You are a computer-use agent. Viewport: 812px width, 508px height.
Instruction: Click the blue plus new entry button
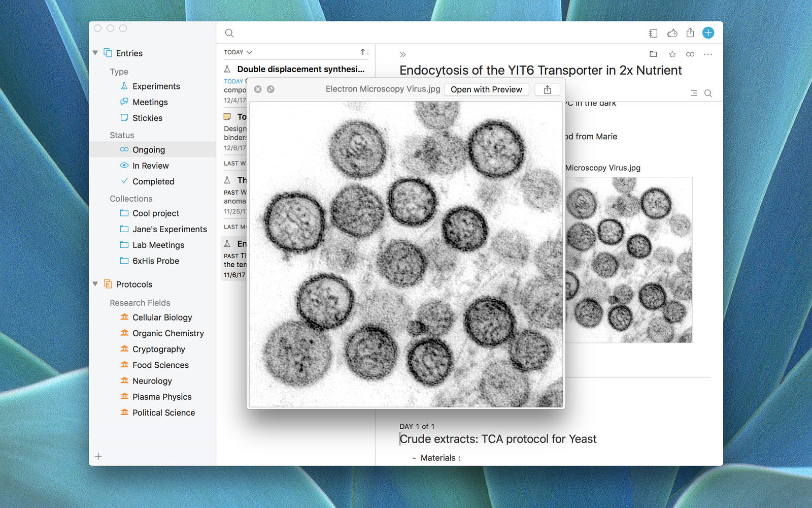[708, 33]
